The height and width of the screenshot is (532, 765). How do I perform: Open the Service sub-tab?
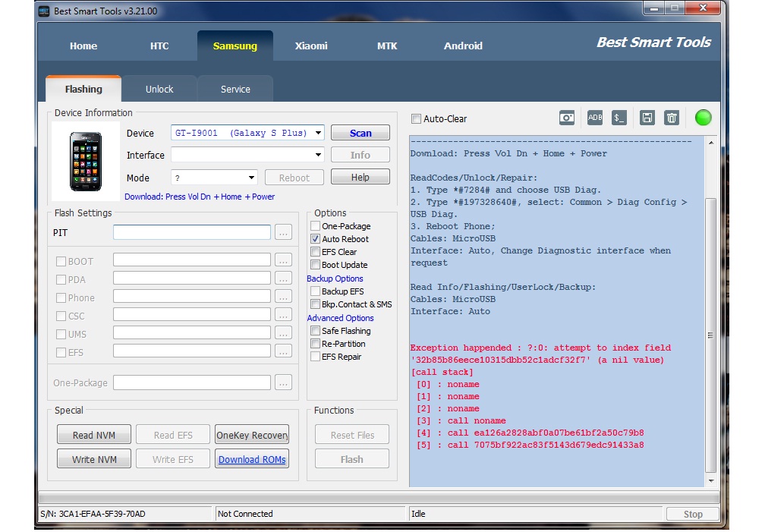235,90
